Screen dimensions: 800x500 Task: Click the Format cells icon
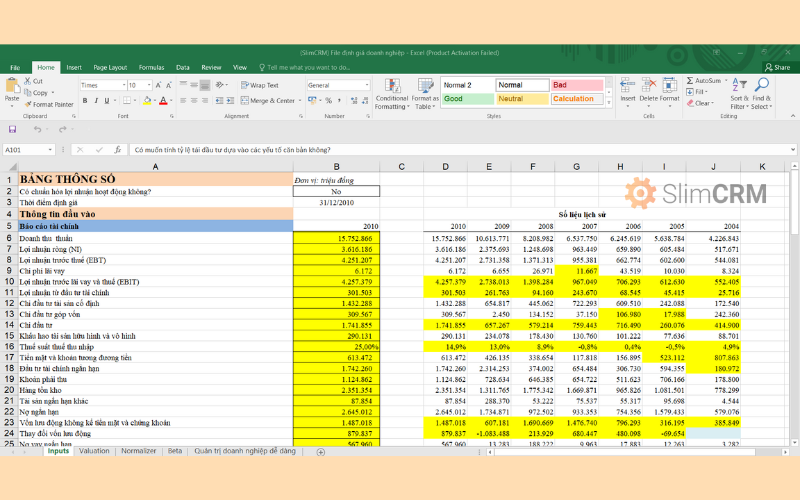click(669, 86)
